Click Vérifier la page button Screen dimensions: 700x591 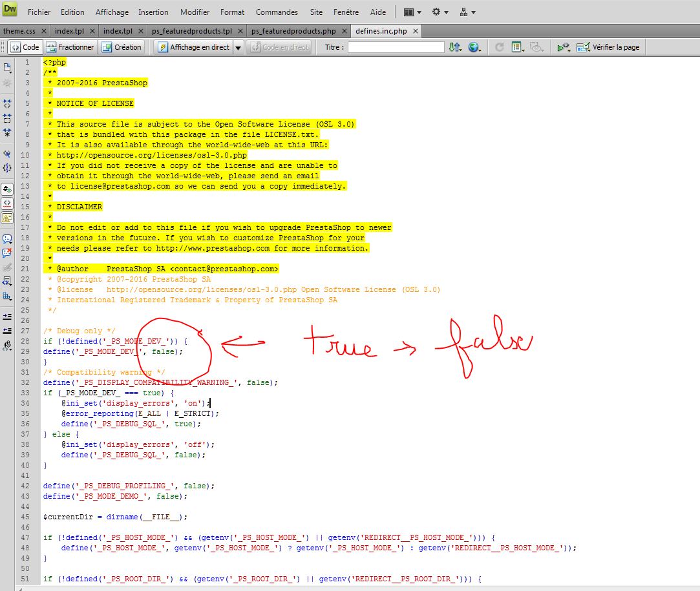tap(608, 47)
